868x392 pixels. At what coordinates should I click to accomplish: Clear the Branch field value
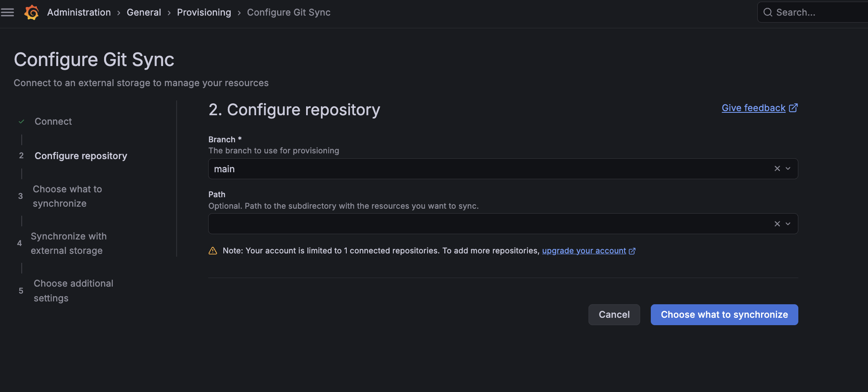(x=777, y=169)
